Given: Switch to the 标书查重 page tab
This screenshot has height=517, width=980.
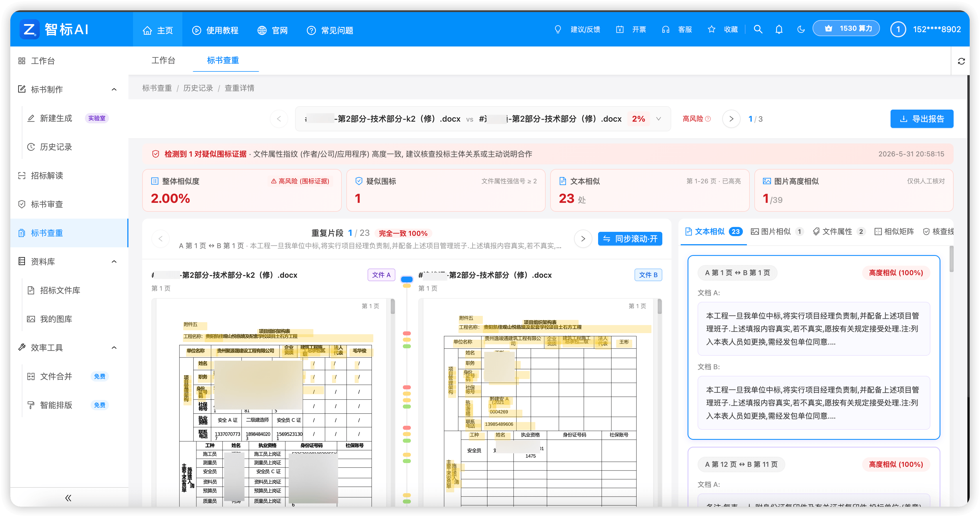Looking at the screenshot, I should coord(223,61).
